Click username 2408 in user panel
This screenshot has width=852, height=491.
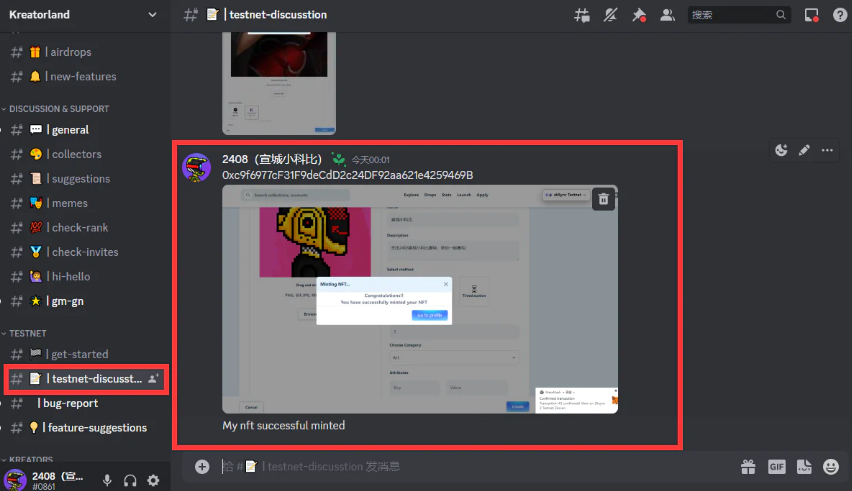point(58,476)
